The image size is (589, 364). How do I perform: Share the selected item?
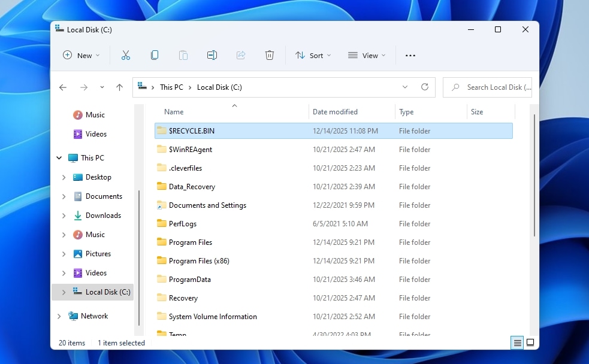coord(240,54)
